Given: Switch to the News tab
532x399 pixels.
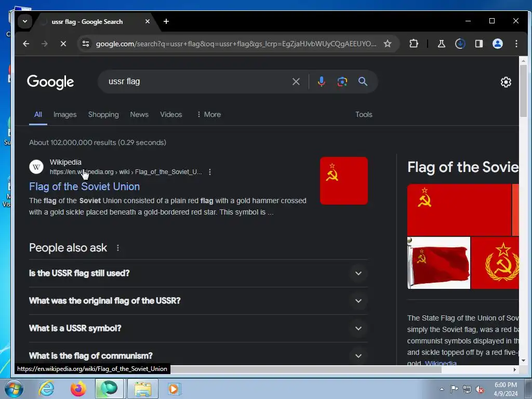Looking at the screenshot, I should point(139,114).
